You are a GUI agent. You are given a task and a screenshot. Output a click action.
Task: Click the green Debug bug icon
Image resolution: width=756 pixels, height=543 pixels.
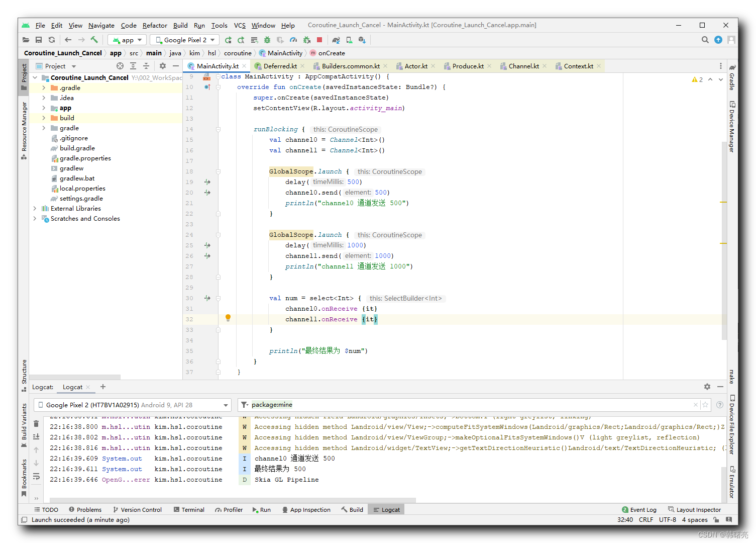coord(267,40)
